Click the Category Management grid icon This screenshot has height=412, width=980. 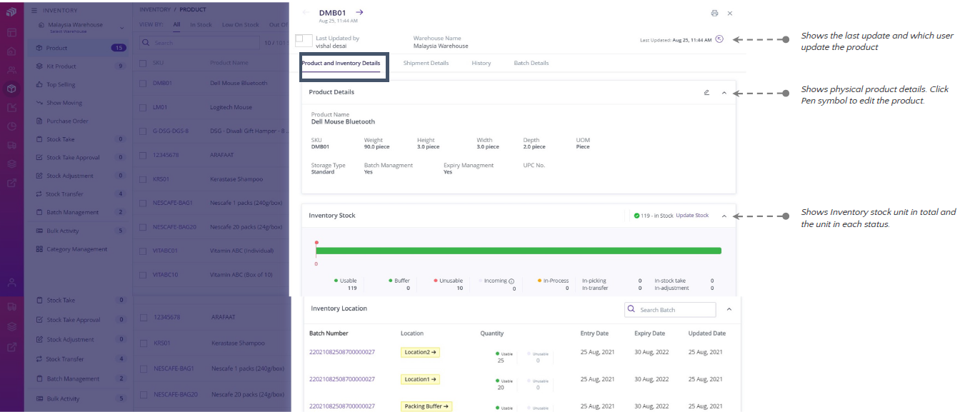(39, 249)
